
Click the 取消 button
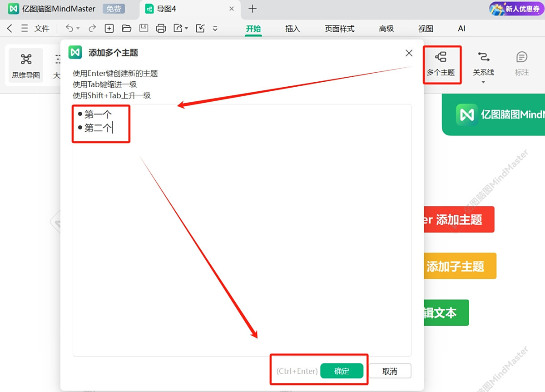pos(390,371)
